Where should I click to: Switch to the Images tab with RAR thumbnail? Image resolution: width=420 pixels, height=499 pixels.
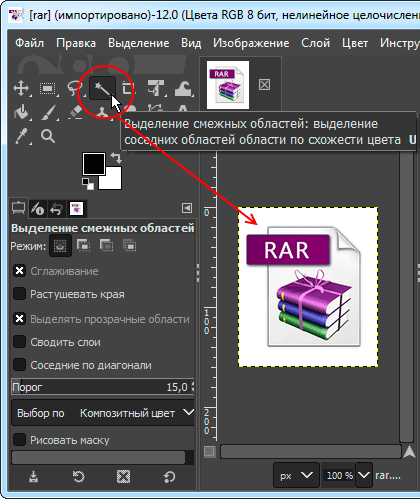coord(76,209)
